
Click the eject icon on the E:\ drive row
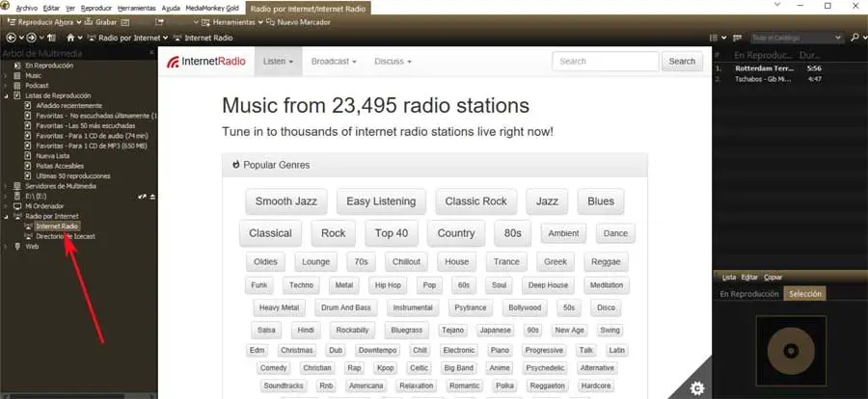pos(152,197)
